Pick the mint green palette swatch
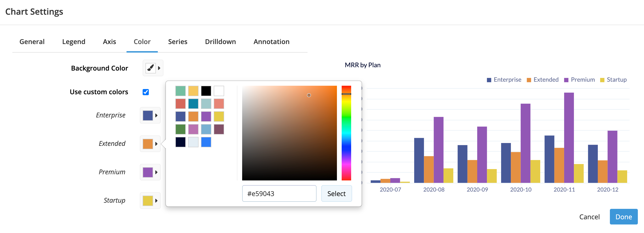 tap(181, 91)
